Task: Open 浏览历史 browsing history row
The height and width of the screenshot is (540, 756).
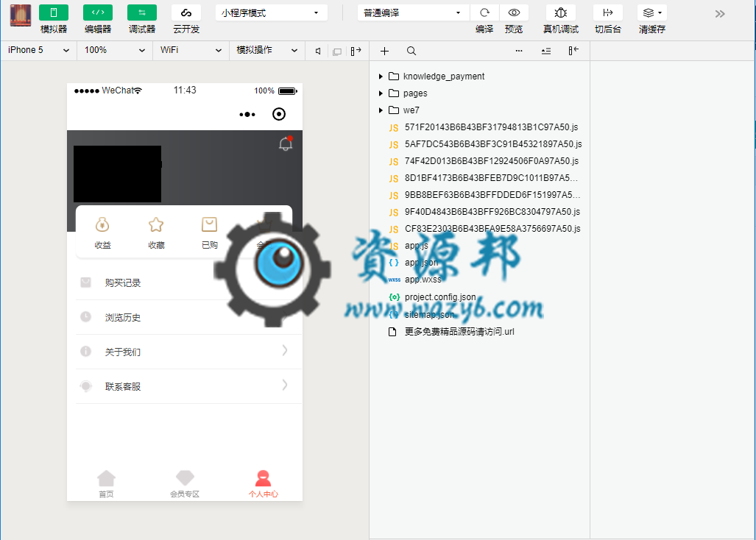Action: [189, 317]
